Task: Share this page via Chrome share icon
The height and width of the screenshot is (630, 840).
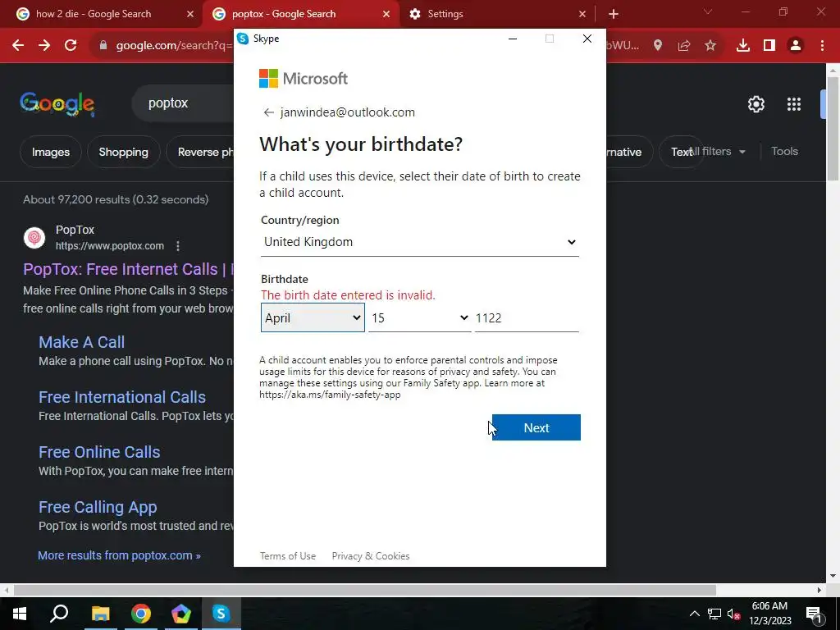Action: coord(684,46)
